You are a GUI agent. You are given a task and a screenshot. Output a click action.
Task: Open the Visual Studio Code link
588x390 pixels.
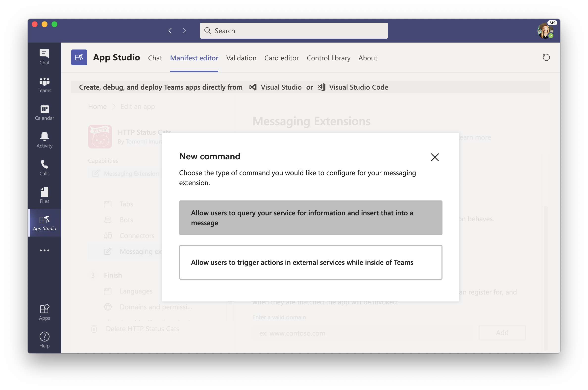coord(358,87)
